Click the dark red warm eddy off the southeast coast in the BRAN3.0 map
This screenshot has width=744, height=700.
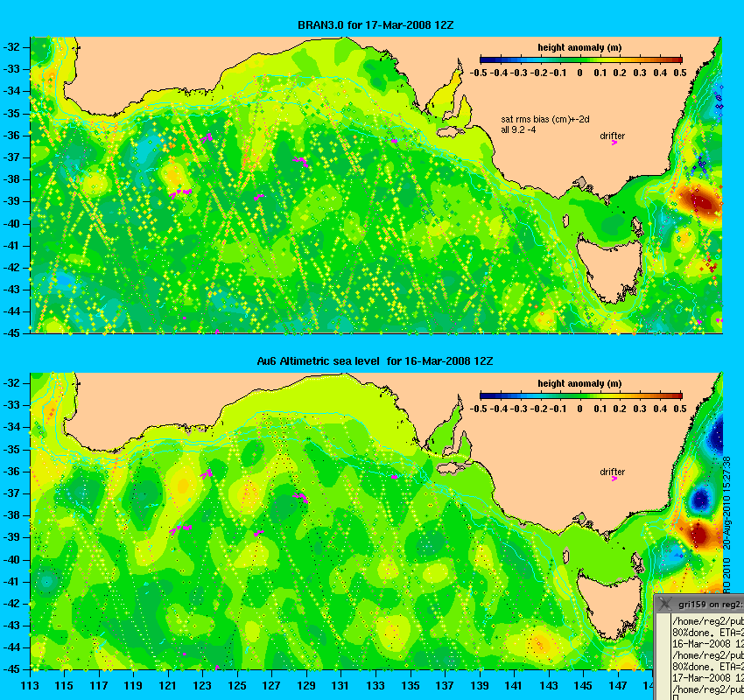click(701, 202)
